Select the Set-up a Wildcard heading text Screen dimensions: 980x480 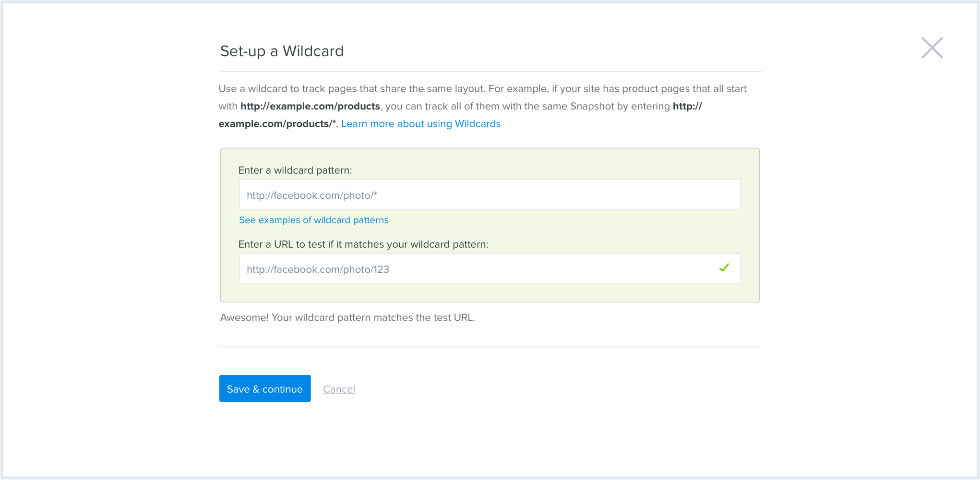pos(282,51)
